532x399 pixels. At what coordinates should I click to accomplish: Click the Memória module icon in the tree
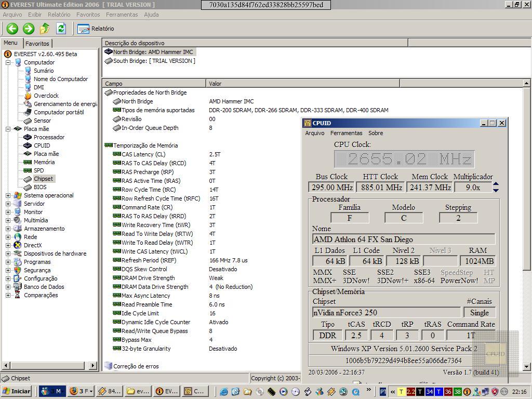(28, 162)
